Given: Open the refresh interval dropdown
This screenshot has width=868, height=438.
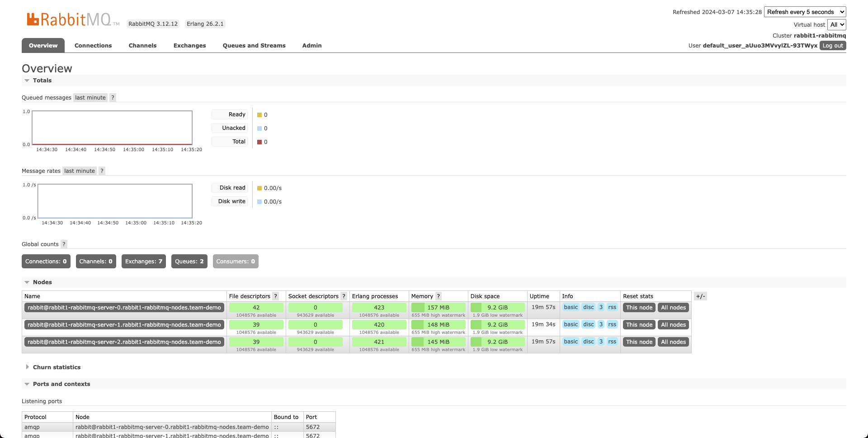Looking at the screenshot, I should (x=805, y=12).
